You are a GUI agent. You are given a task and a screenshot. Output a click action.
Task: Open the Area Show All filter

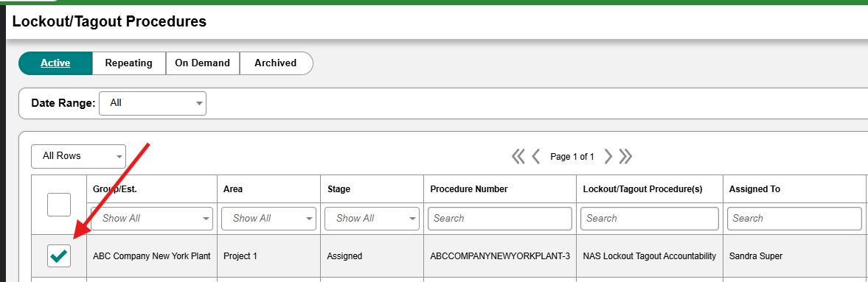point(268,219)
